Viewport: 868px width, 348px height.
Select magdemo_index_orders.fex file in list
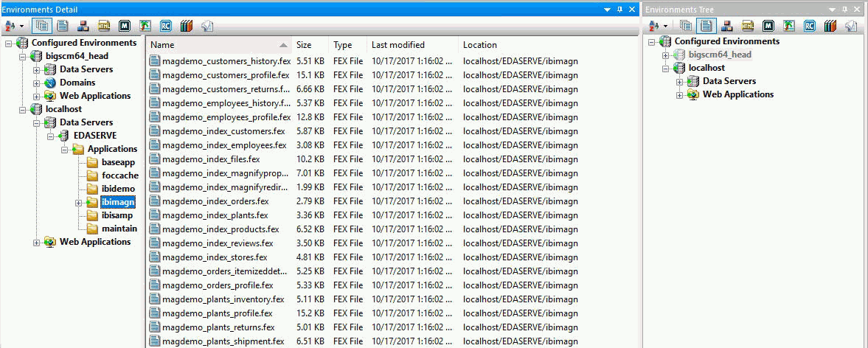pyautogui.click(x=215, y=201)
